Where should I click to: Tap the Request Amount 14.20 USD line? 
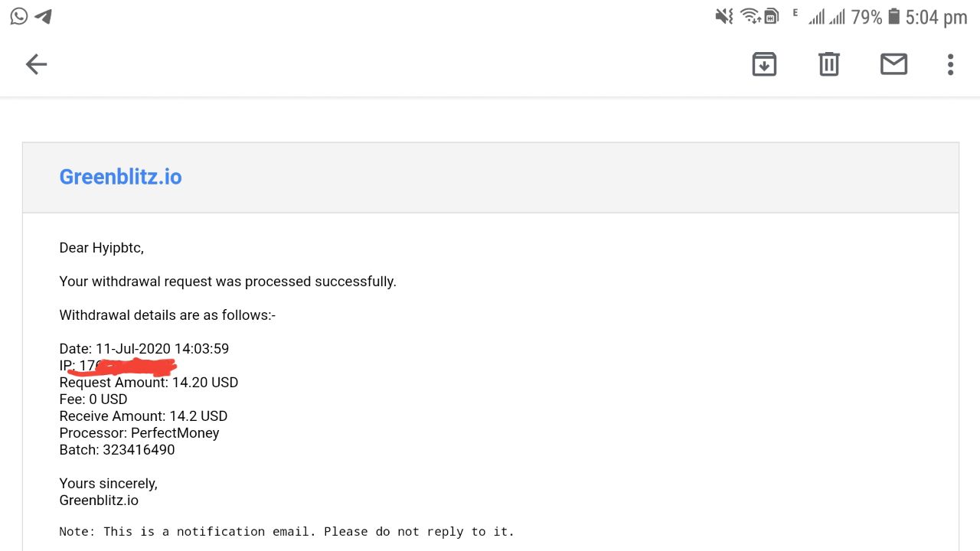149,383
